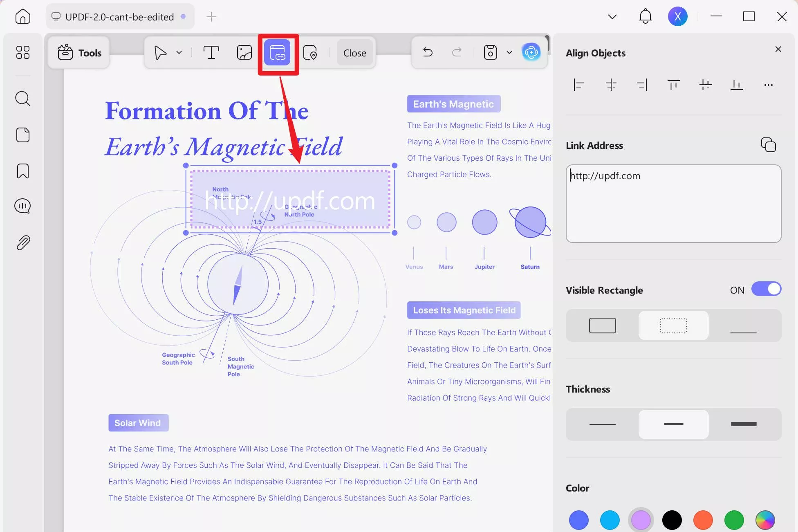The width and height of the screenshot is (798, 532).
Task: Select the Text edit tool
Action: tap(211, 53)
